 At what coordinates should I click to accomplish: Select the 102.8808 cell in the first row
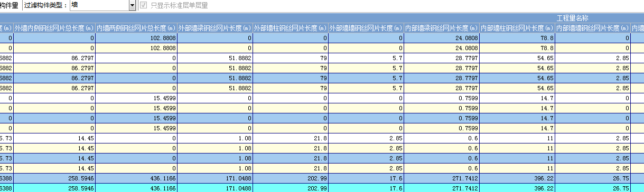[136, 38]
